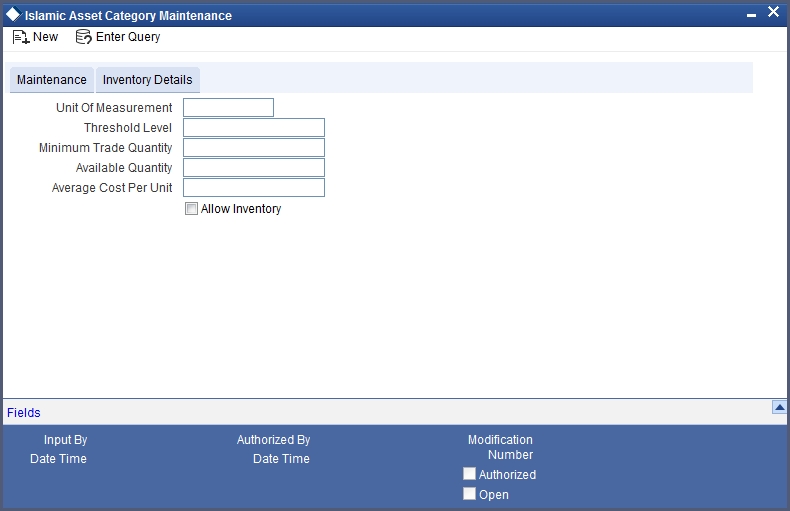This screenshot has width=790, height=511.
Task: Click the Enter Query database icon
Action: pyautogui.click(x=83, y=37)
